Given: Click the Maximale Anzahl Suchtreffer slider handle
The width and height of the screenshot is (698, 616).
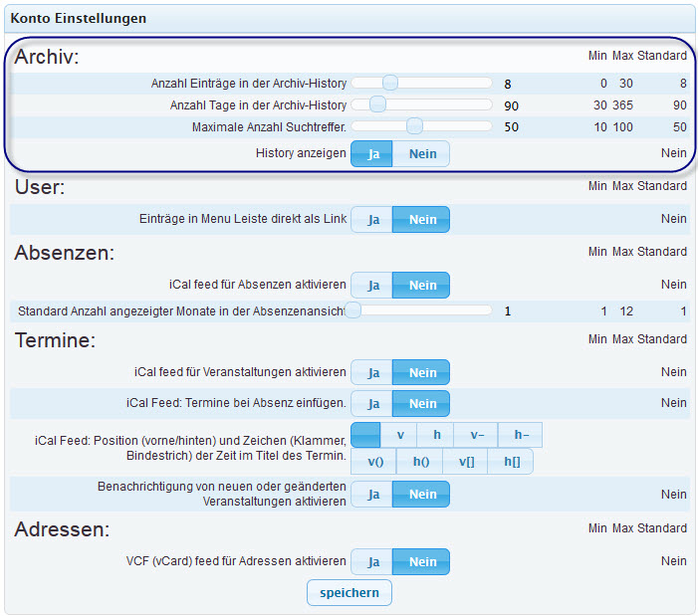Looking at the screenshot, I should [x=415, y=125].
